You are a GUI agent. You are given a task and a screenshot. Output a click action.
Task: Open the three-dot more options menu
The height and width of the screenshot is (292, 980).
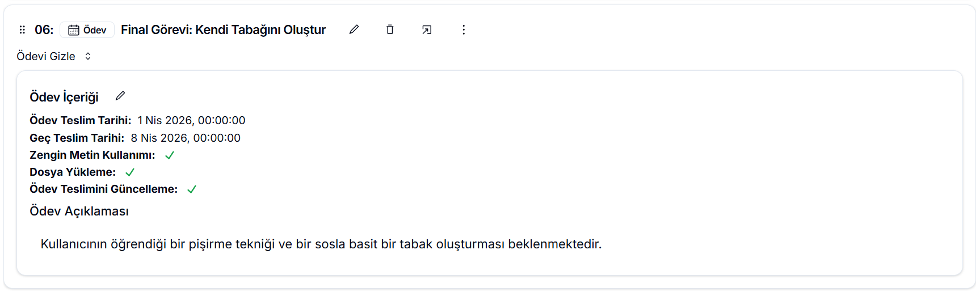(x=464, y=29)
